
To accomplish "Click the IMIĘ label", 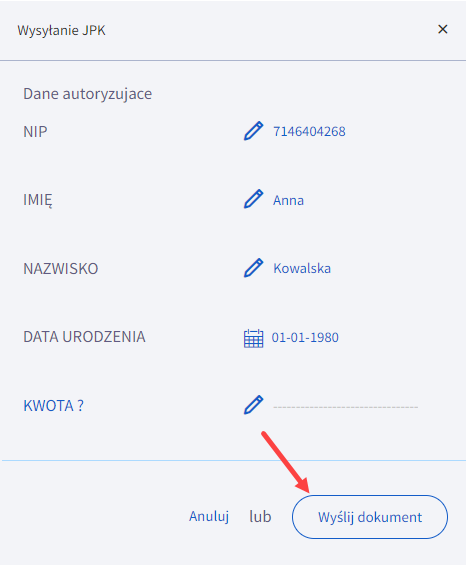I will pos(37,200).
